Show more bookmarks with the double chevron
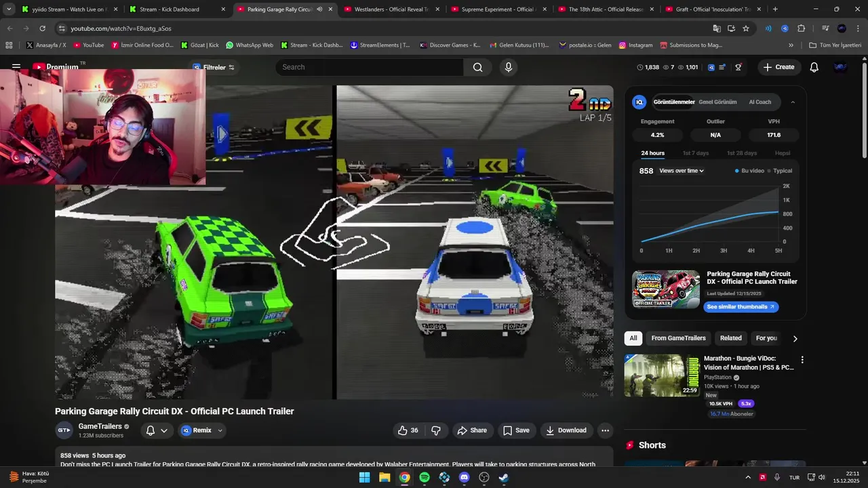The height and width of the screenshot is (488, 868). click(x=791, y=45)
